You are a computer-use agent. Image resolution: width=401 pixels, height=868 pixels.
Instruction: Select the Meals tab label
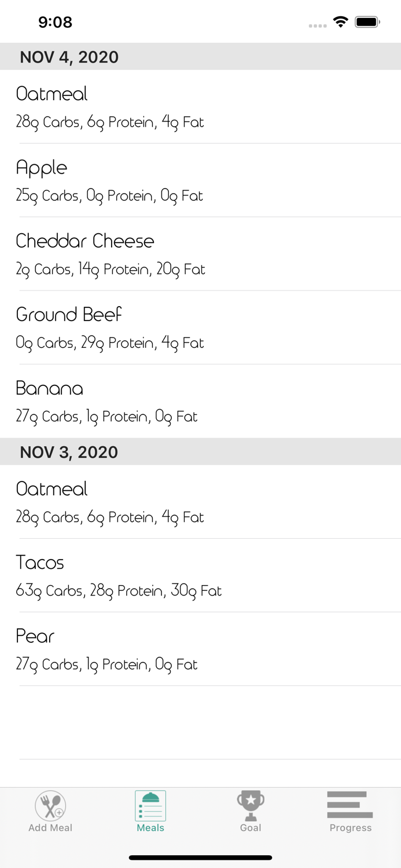click(150, 828)
